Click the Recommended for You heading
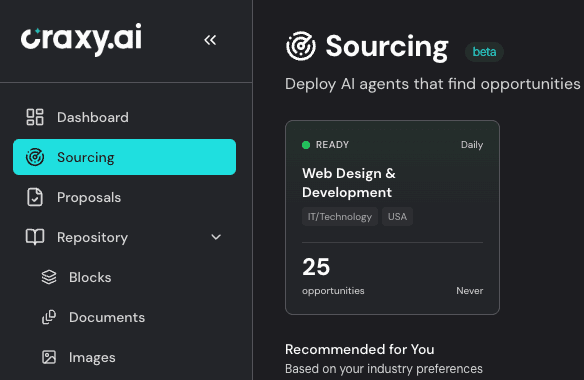 pyautogui.click(x=360, y=349)
